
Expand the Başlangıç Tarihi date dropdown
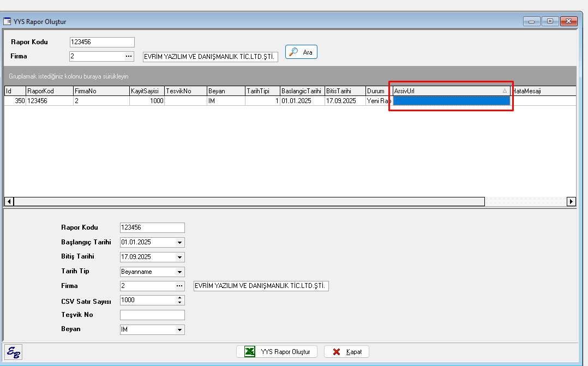click(179, 243)
